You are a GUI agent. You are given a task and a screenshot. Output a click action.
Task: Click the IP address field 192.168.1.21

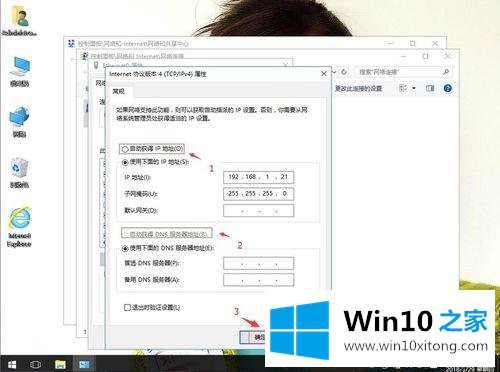coord(258,177)
